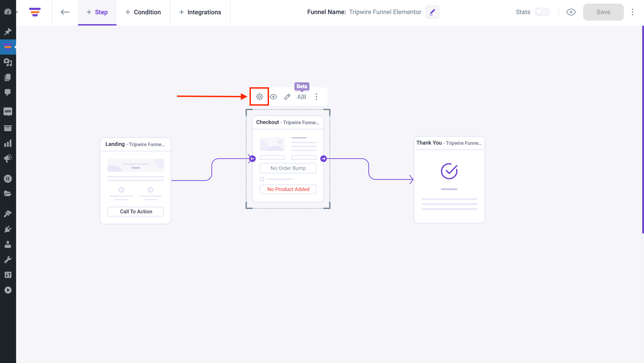Viewport: 644px width, 363px height.
Task: Click the gear settings icon on Checkout step
Action: 260,96
